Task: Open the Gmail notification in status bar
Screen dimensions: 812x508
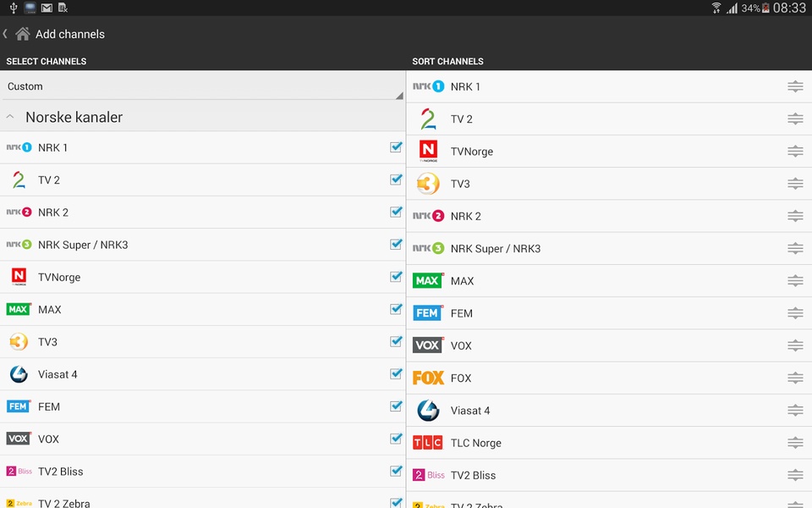Action: click(47, 8)
